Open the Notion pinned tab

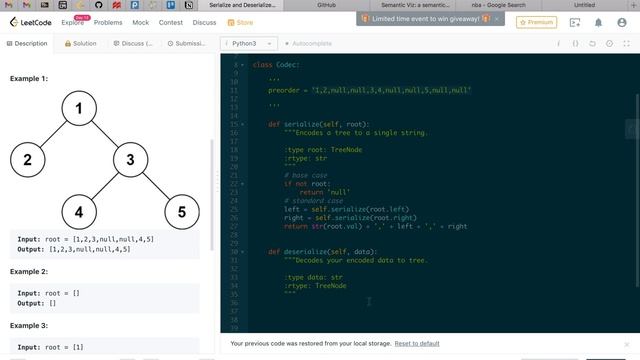tap(189, 5)
